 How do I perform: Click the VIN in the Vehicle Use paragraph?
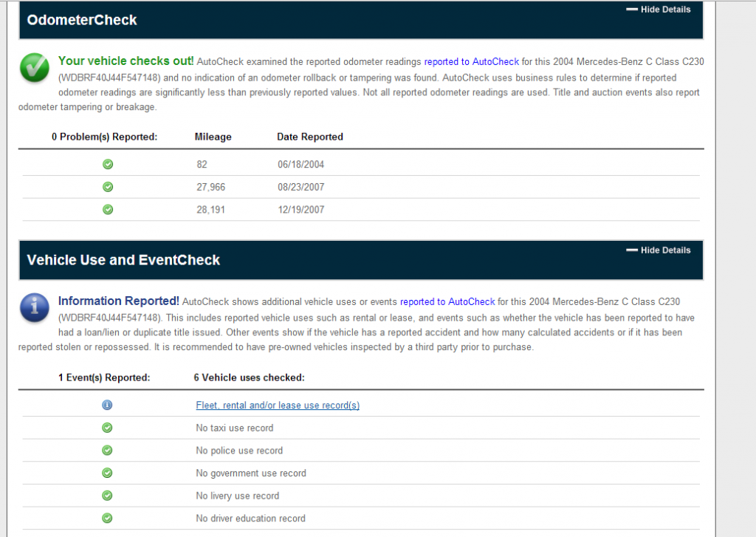click(x=109, y=318)
